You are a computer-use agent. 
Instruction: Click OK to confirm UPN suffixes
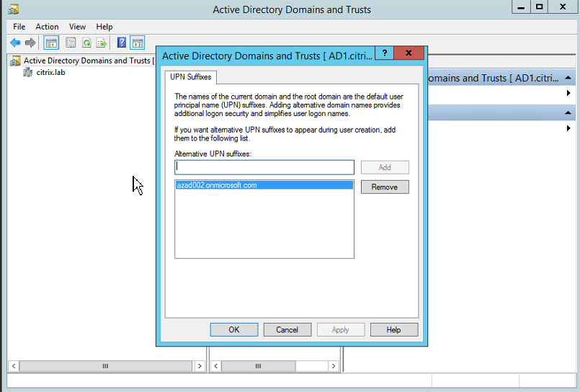pyautogui.click(x=233, y=329)
